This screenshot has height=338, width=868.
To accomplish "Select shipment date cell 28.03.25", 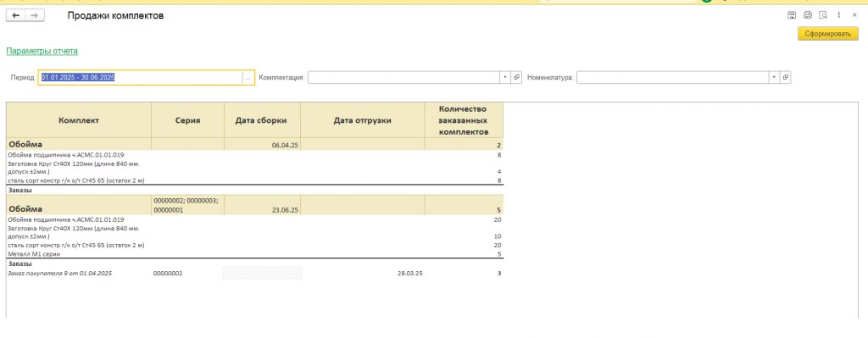I will click(410, 274).
